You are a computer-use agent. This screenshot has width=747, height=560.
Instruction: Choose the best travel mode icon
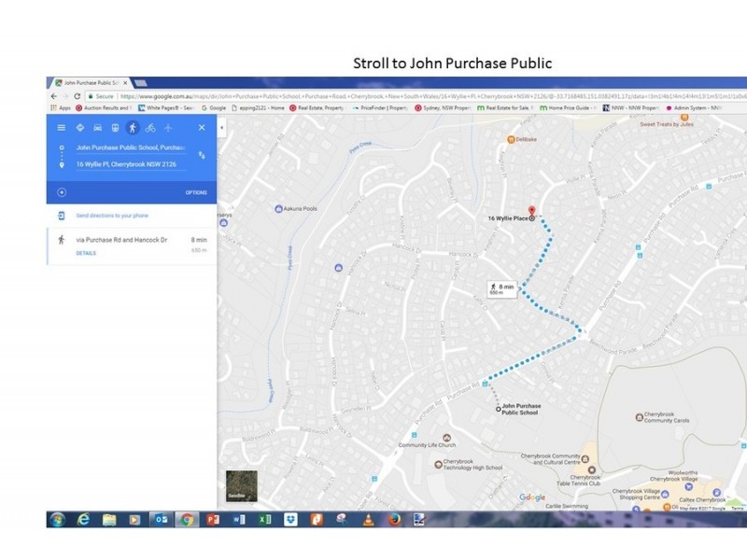[x=79, y=127]
